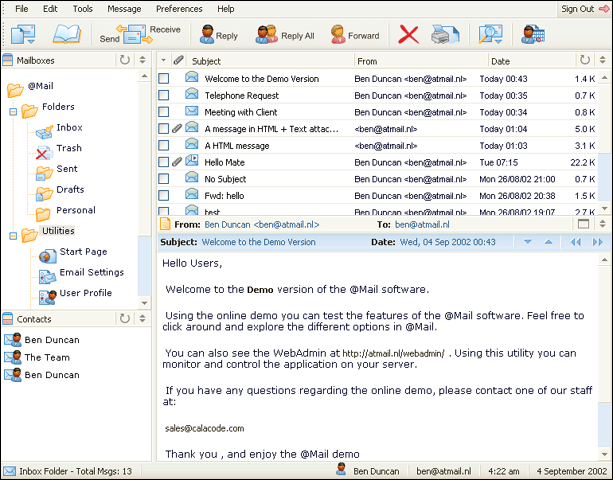Open the File menu

click(22, 9)
